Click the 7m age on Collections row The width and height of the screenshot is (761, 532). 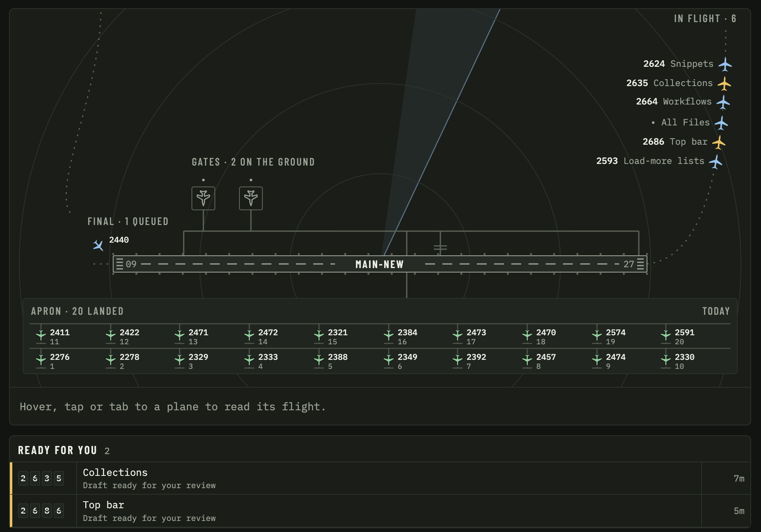pos(739,479)
